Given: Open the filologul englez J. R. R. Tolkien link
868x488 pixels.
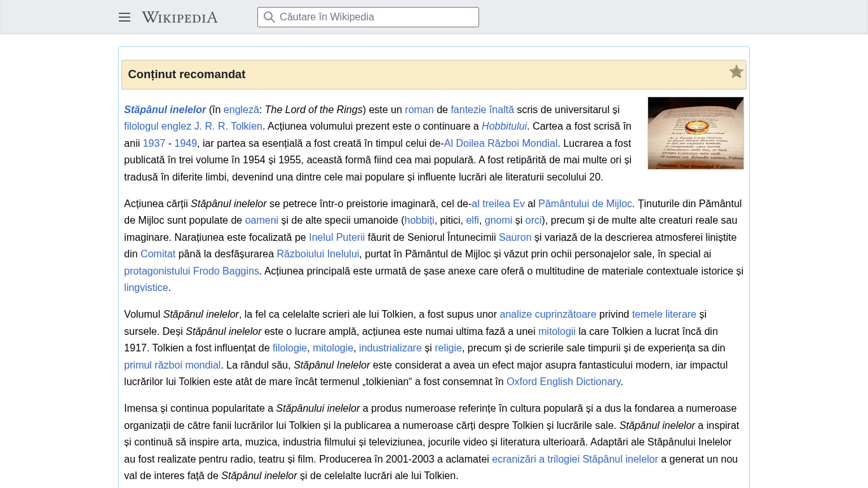Looking at the screenshot, I should click(193, 126).
